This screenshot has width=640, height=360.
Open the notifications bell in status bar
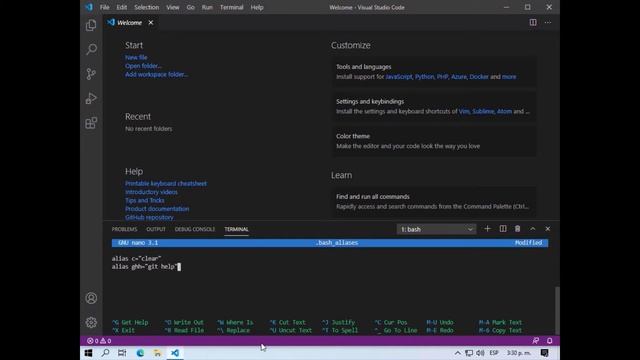[550, 341]
